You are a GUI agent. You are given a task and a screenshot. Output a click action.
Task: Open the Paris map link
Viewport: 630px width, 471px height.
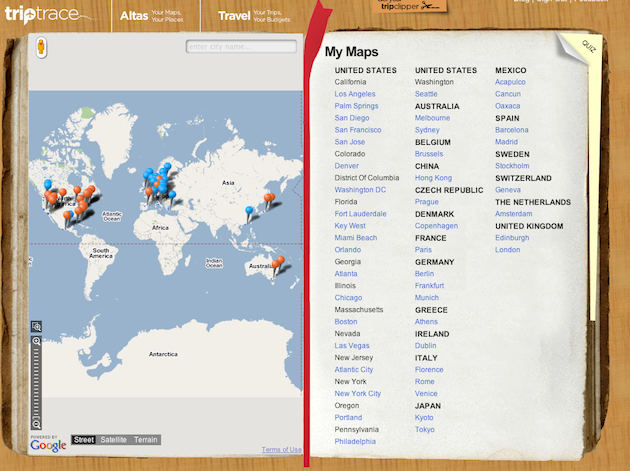point(423,250)
